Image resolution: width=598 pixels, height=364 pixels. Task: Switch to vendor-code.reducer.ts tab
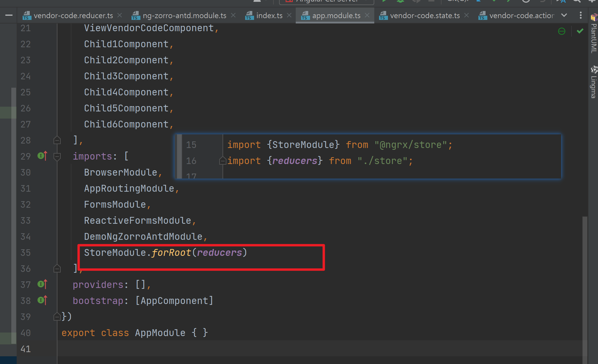tap(73, 15)
